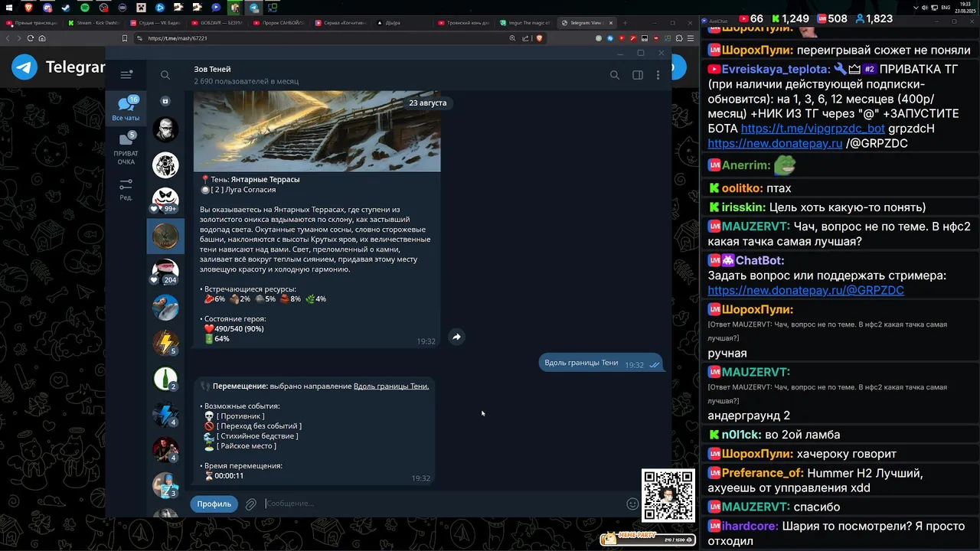This screenshot has height=551, width=980.
Task: Open the archive icon above chat list
Action: click(x=165, y=101)
